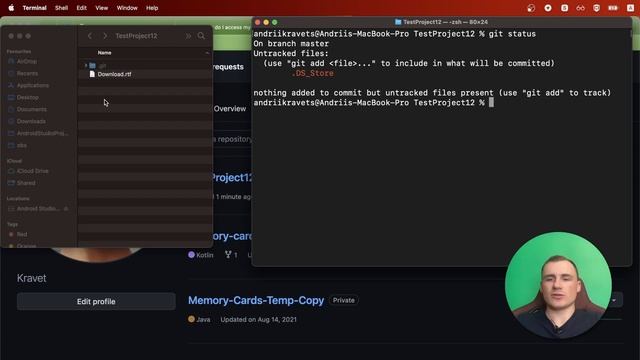Click the keyboard input source icon

[x=630, y=8]
